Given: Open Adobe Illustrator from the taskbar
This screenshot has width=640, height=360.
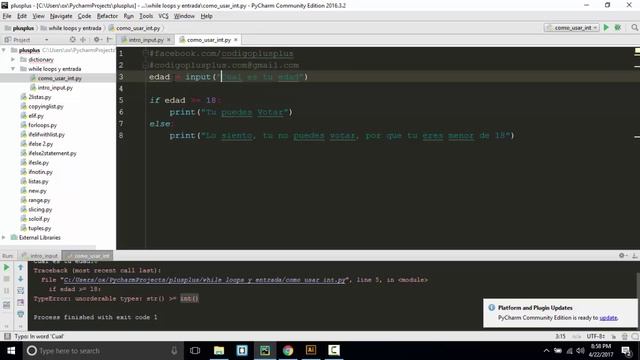Looking at the screenshot, I should pyautogui.click(x=311, y=350).
